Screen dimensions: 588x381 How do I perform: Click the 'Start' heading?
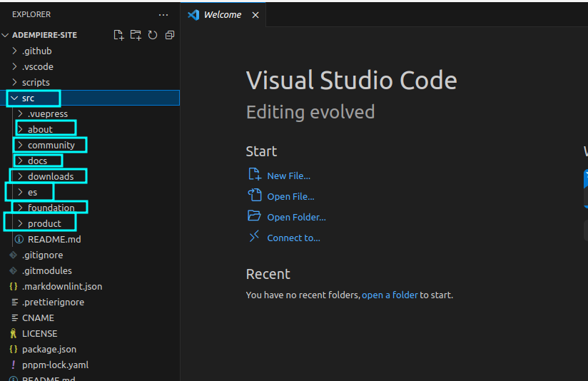click(261, 151)
